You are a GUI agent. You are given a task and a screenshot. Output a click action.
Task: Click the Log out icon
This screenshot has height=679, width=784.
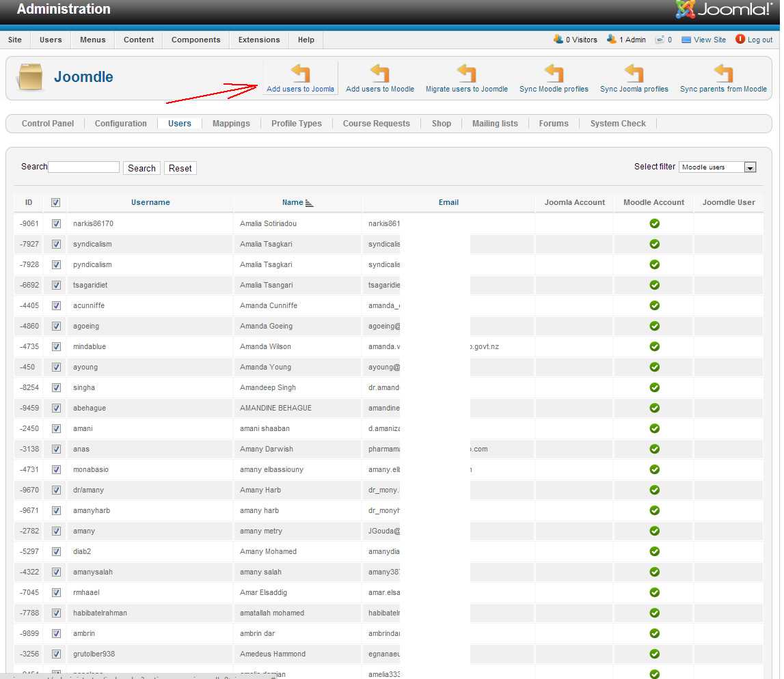[x=740, y=40]
